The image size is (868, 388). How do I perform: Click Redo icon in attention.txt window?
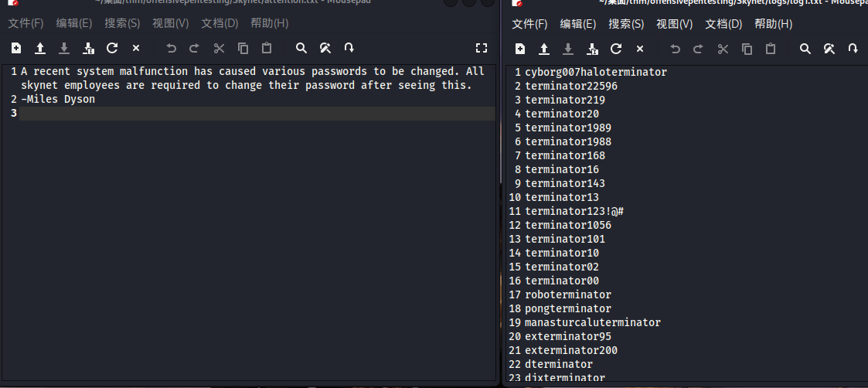[x=194, y=48]
